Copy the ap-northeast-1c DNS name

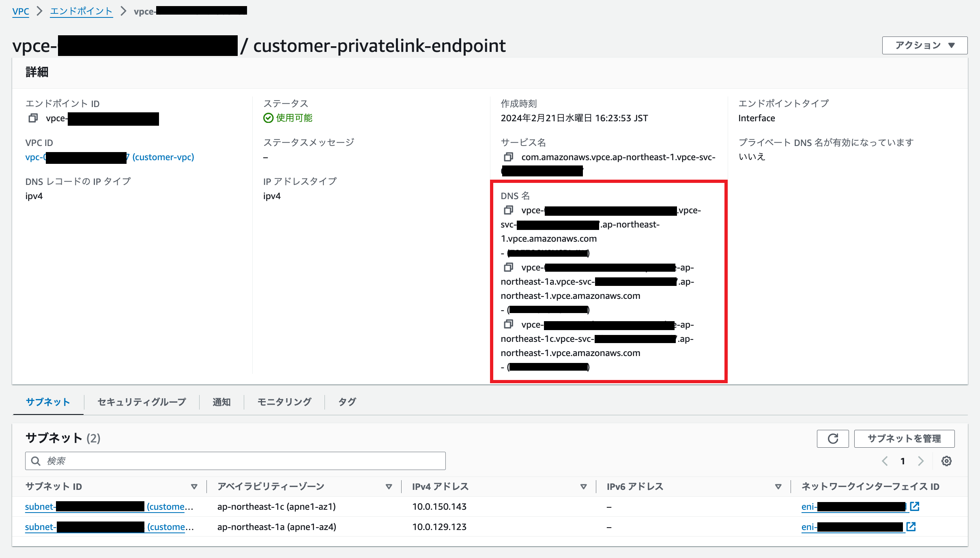[508, 324]
